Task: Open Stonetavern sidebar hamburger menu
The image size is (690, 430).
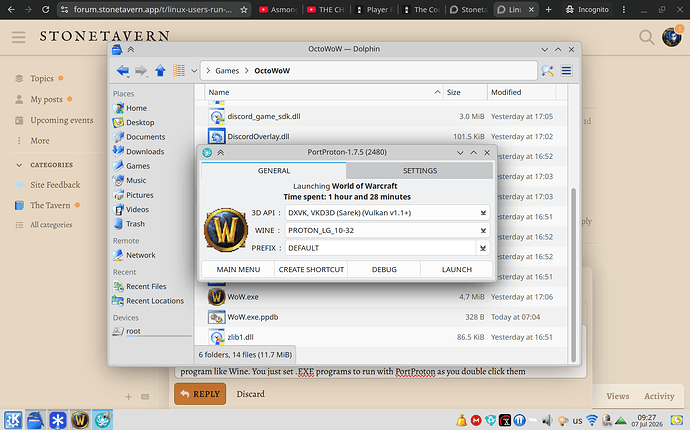Action: [18, 37]
